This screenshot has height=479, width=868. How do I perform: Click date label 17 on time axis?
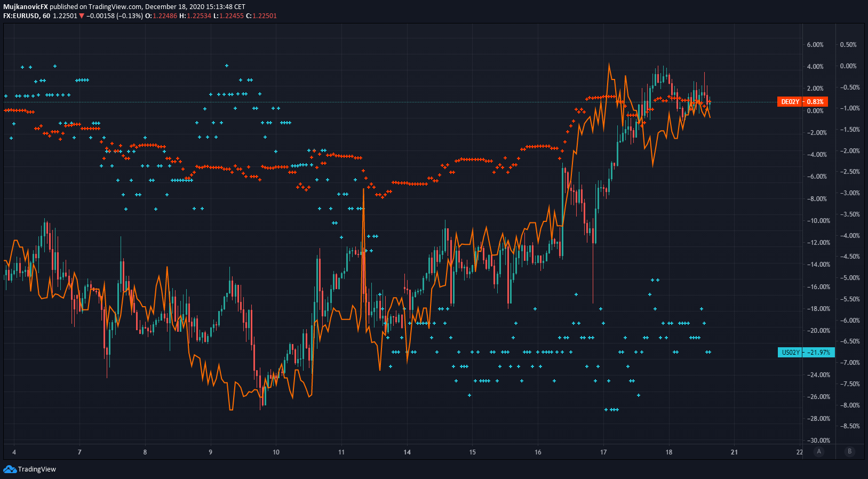coord(603,452)
